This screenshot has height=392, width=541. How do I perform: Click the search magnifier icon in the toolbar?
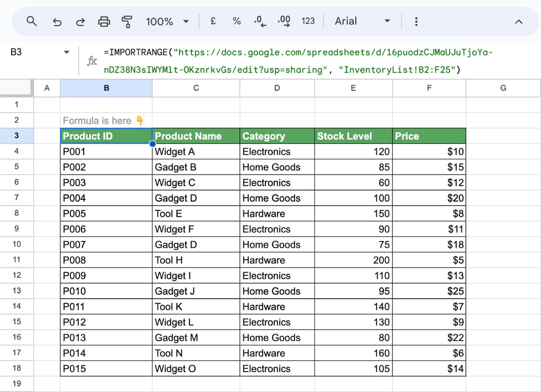point(32,21)
